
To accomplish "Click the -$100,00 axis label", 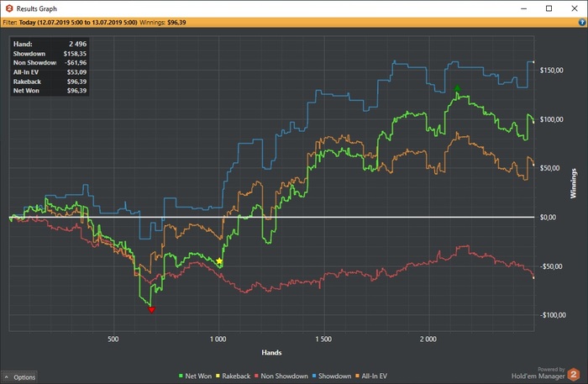I will 553,315.
